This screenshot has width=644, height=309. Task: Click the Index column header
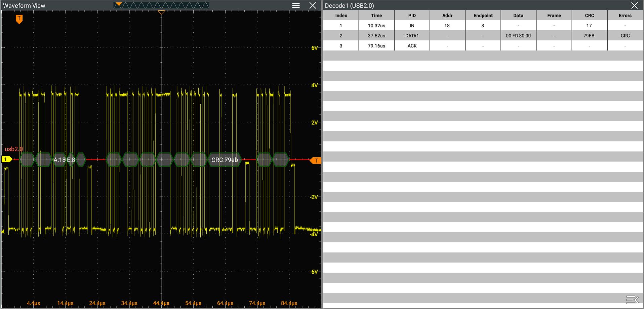tap(341, 15)
